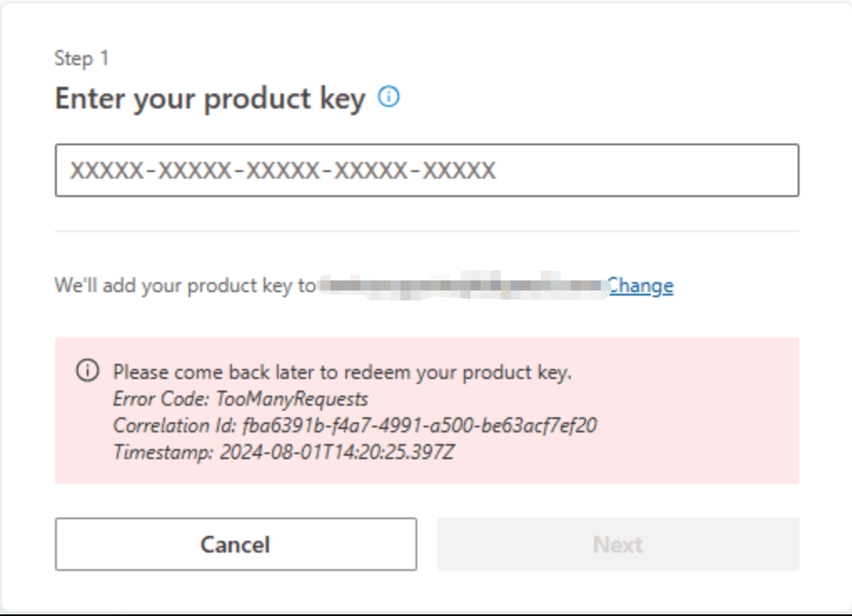
Task: Click the 2024-08-01T14:20:25.397Z timestamp value
Action: (337, 452)
